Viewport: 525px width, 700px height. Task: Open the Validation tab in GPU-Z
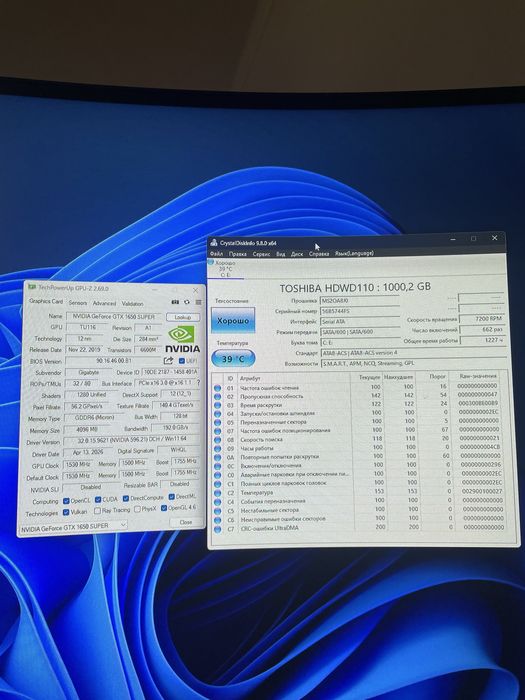tap(133, 304)
